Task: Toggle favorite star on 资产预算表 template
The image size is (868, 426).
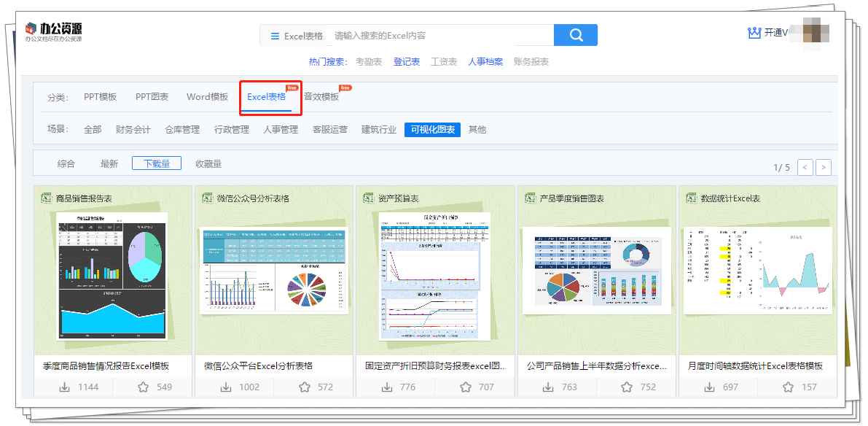Action: (464, 389)
